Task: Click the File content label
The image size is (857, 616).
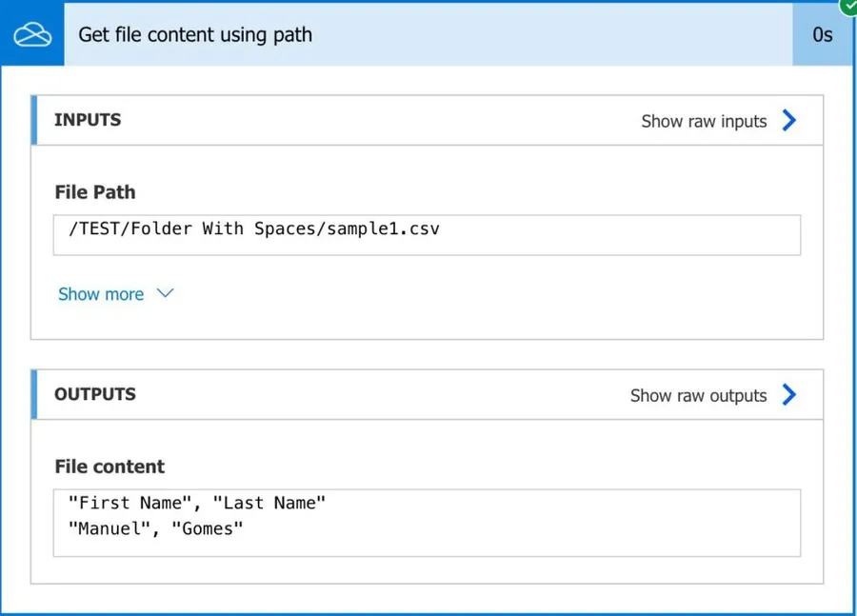Action: [x=110, y=467]
